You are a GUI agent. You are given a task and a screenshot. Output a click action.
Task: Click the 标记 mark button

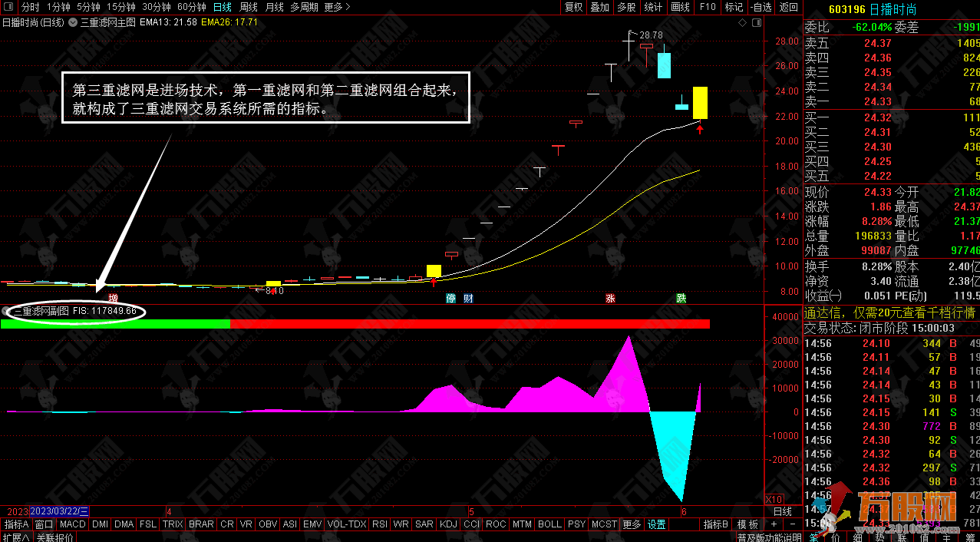734,7
